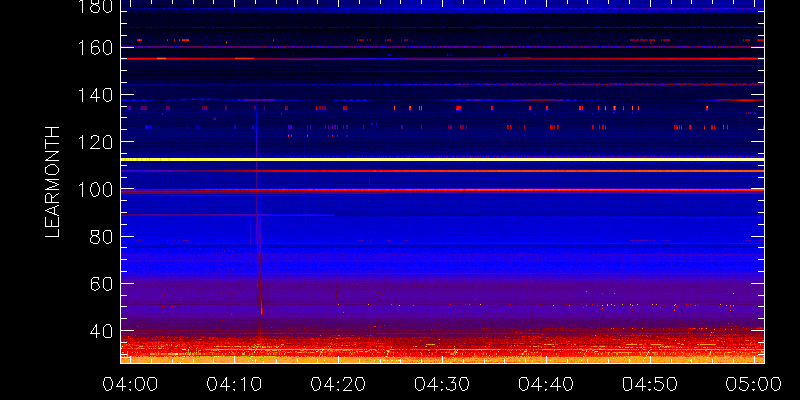Click the 04:40 time axis label
The width and height of the screenshot is (800, 400).
point(546,384)
